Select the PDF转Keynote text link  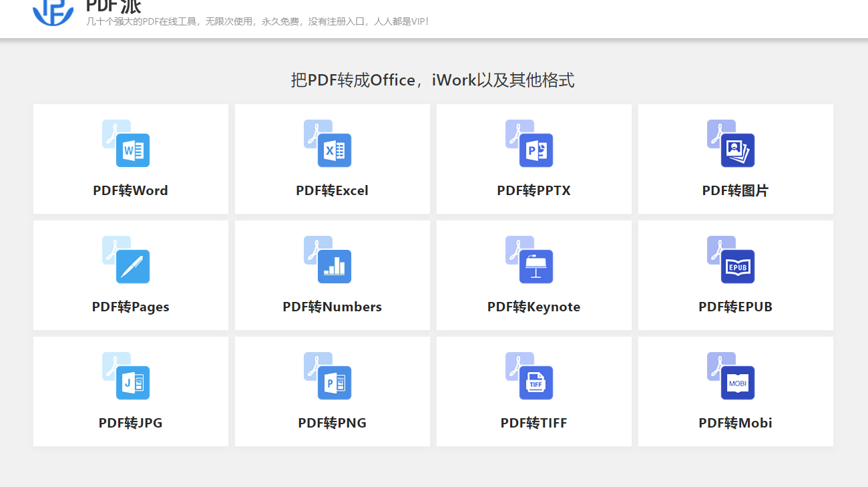pos(533,307)
